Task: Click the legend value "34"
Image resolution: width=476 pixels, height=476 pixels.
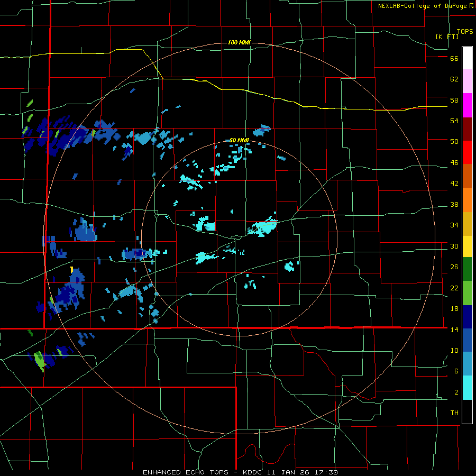Action: 454,225
